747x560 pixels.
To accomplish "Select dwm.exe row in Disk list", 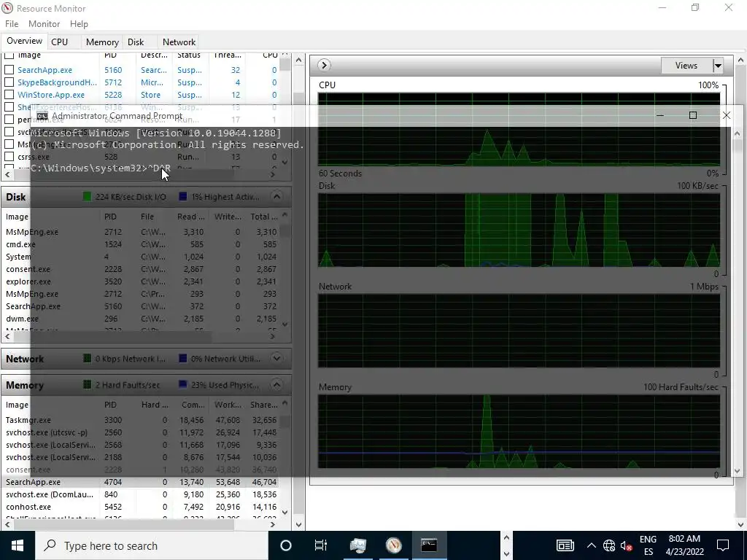I will coord(142,319).
